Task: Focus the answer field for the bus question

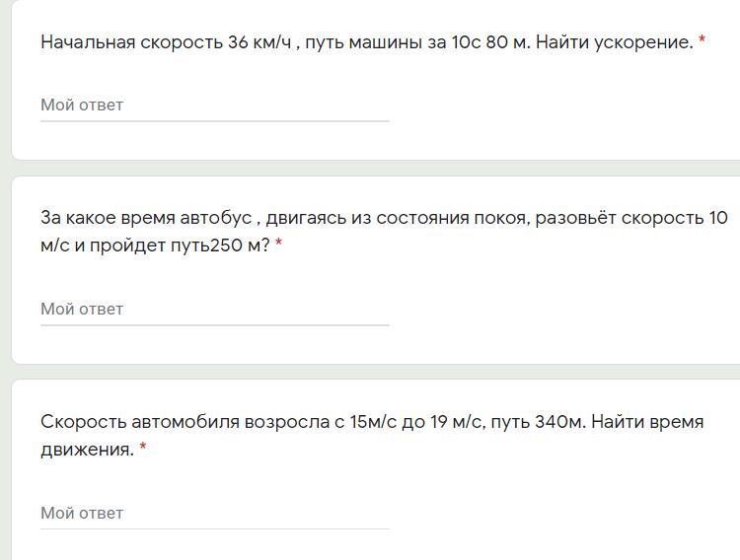Action: (x=214, y=309)
